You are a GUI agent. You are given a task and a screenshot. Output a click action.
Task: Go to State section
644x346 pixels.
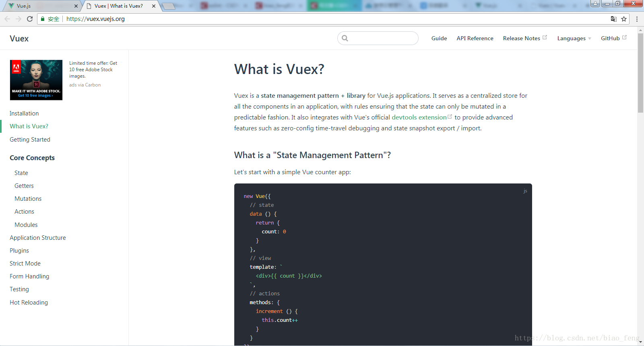click(x=21, y=173)
